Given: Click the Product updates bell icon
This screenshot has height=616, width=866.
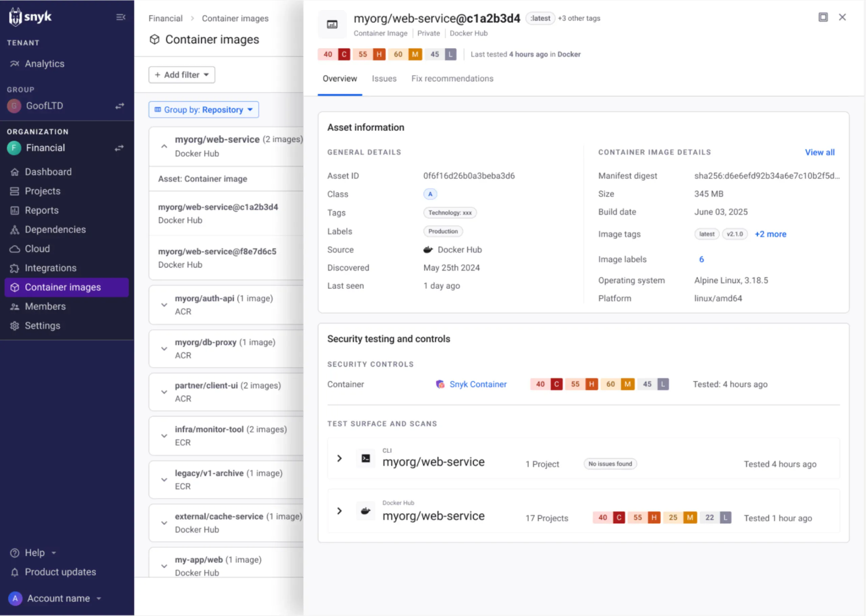Looking at the screenshot, I should coord(15,572).
